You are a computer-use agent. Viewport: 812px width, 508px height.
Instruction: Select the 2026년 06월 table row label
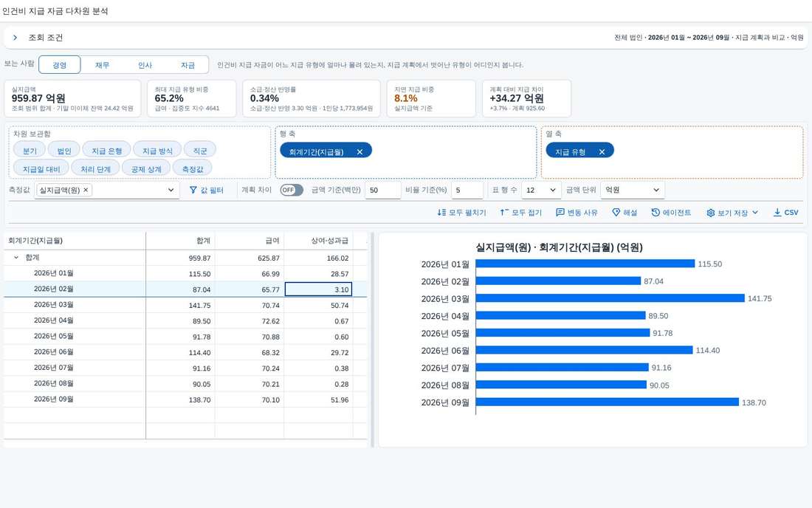pos(53,351)
